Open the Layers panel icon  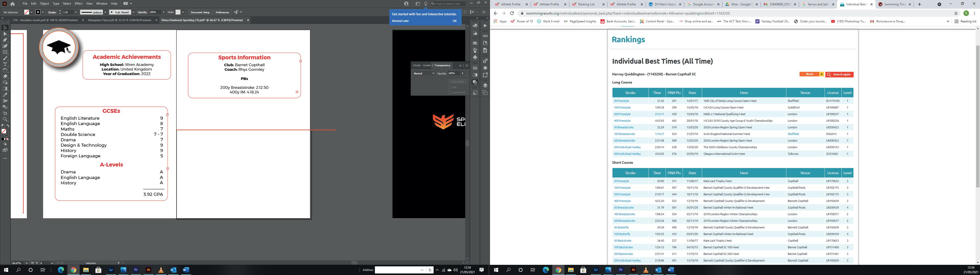click(x=485, y=86)
